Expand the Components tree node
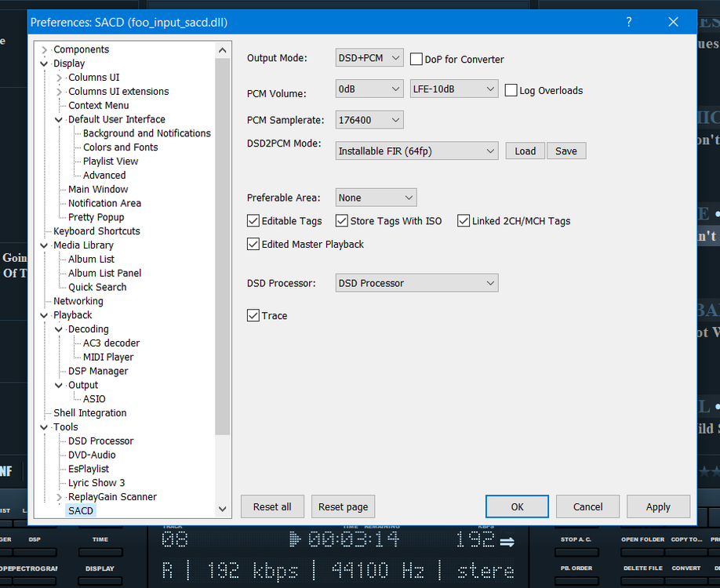 [44, 49]
